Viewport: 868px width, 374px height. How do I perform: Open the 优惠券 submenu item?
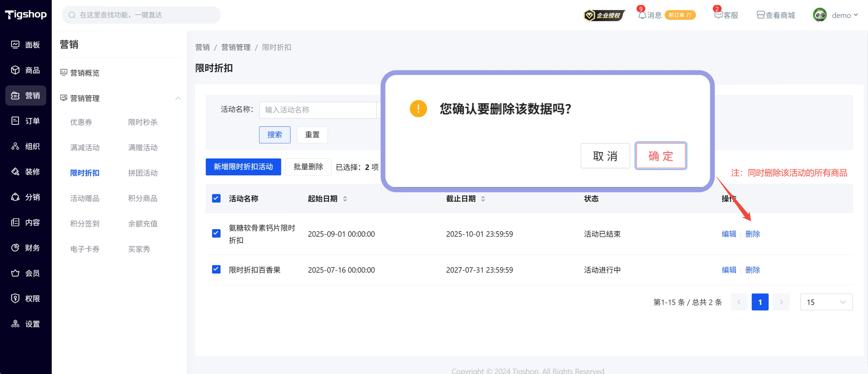(81, 122)
